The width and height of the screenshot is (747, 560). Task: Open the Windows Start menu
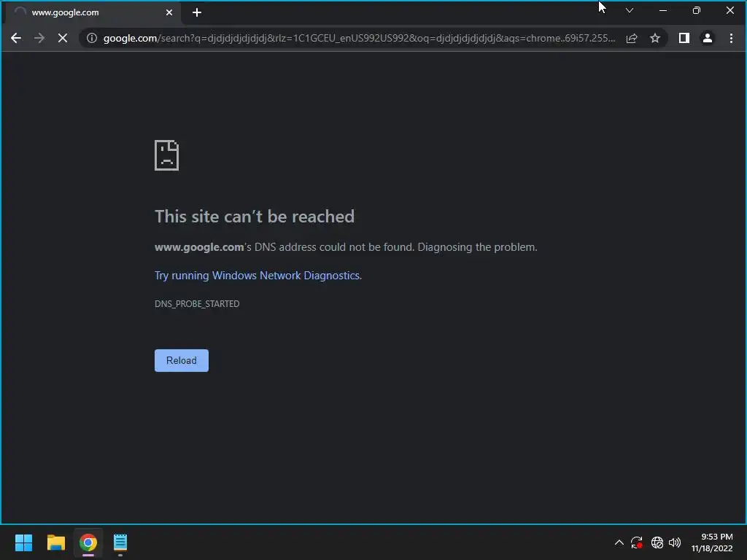coord(23,542)
